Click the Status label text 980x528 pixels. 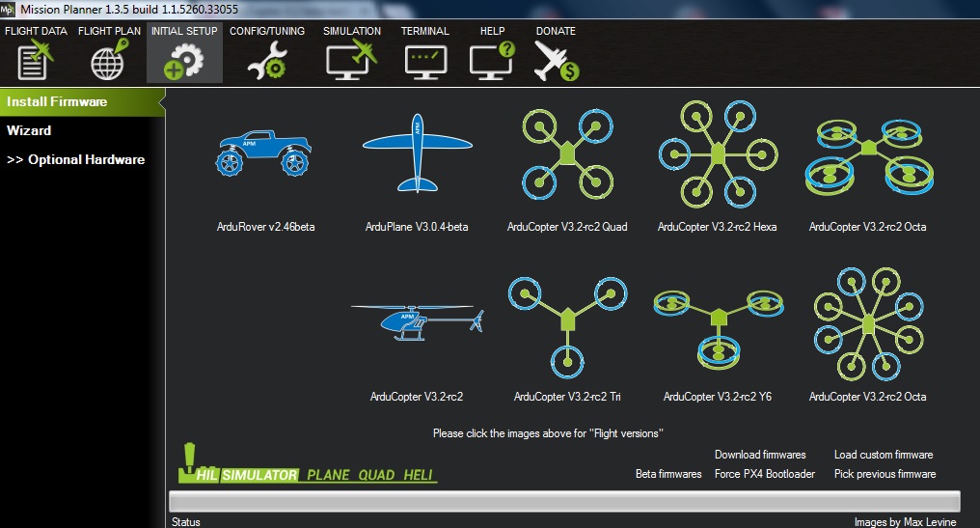185,522
